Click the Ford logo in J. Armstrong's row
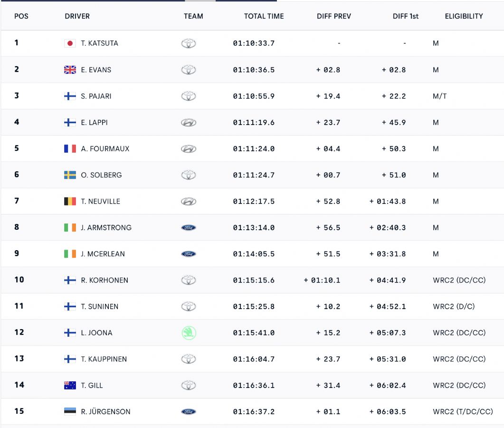The width and height of the screenshot is (504, 428). (189, 227)
